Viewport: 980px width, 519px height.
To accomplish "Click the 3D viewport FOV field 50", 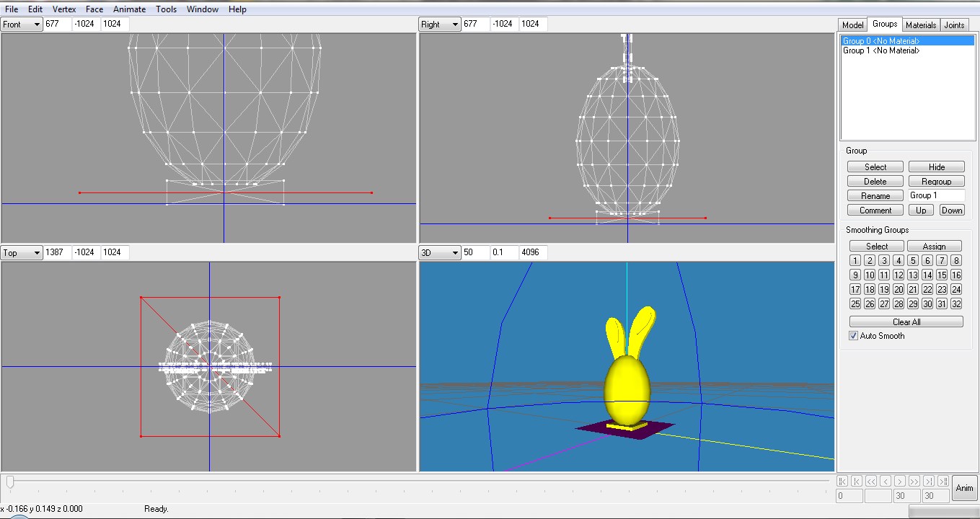I will click(475, 252).
